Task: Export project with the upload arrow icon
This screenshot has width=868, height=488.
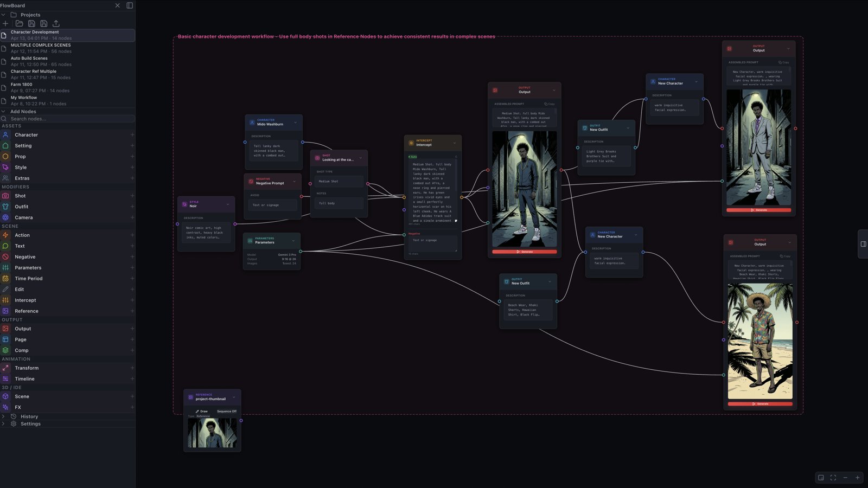Action: (x=56, y=23)
